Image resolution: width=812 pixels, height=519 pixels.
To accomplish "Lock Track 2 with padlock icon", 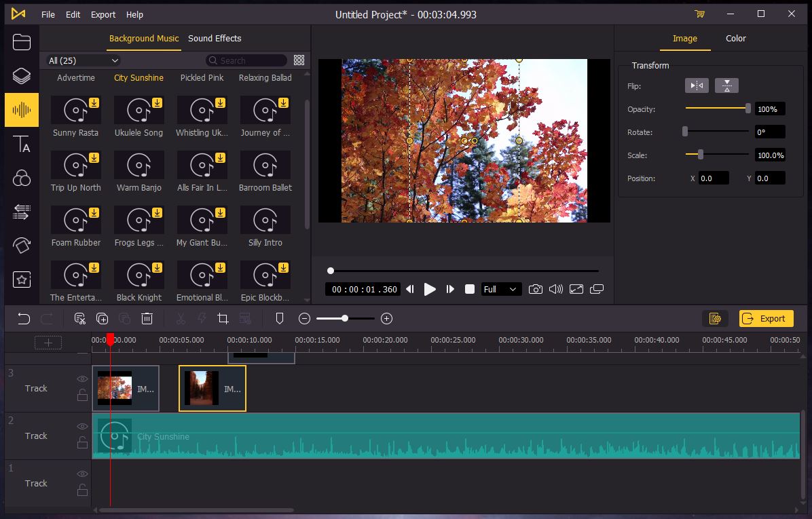I will point(82,442).
